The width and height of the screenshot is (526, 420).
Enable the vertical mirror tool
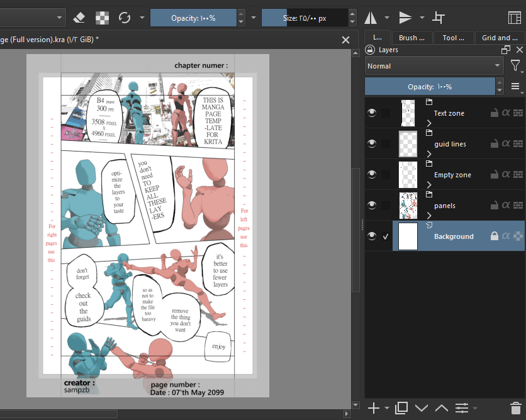click(x=406, y=18)
